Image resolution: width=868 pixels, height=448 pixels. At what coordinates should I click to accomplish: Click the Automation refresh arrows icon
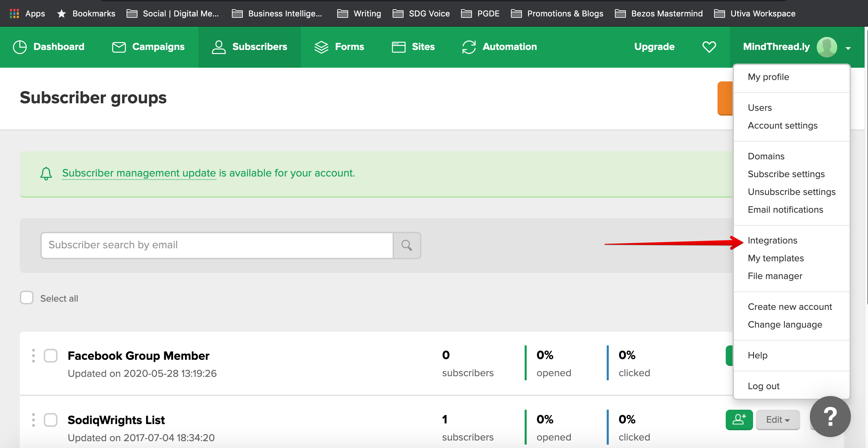point(469,47)
